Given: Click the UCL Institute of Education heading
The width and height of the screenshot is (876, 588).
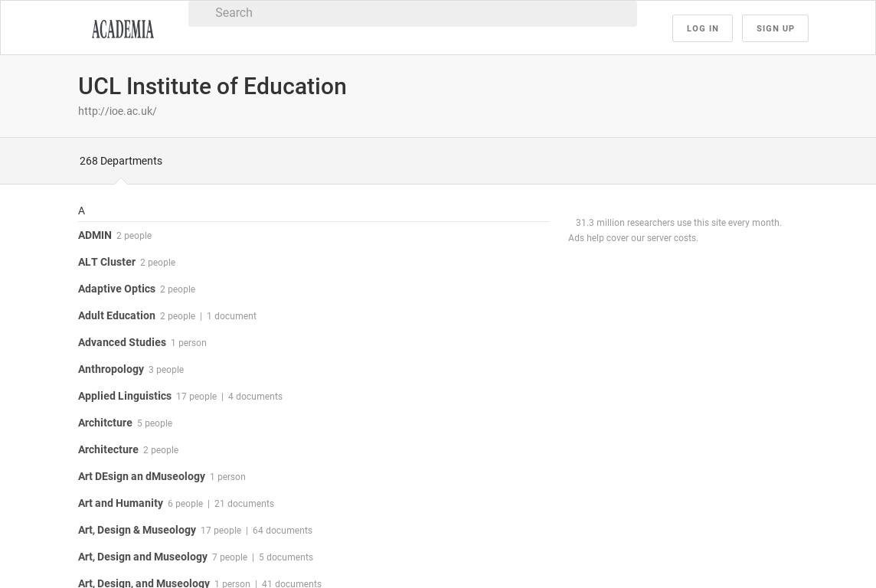Looking at the screenshot, I should pos(212,87).
